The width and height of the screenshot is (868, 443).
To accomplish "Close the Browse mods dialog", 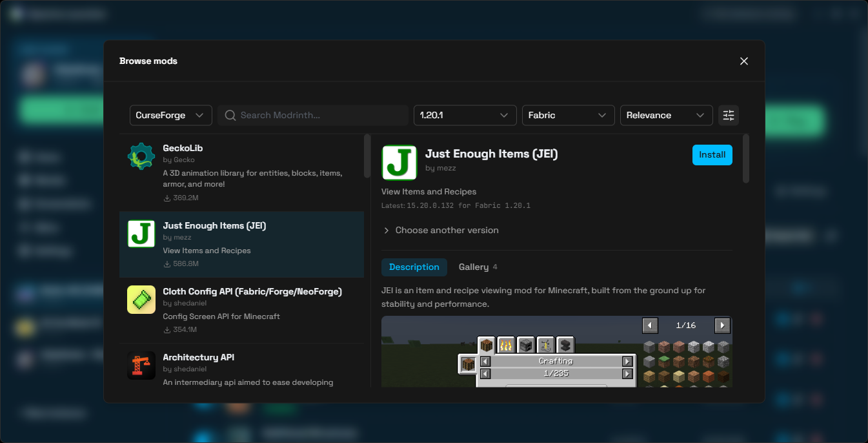I will click(744, 61).
